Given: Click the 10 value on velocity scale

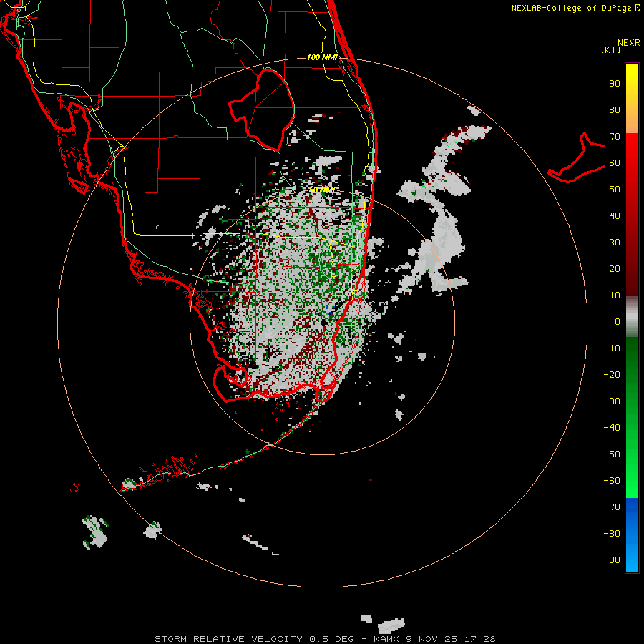Looking at the screenshot, I should [615, 296].
